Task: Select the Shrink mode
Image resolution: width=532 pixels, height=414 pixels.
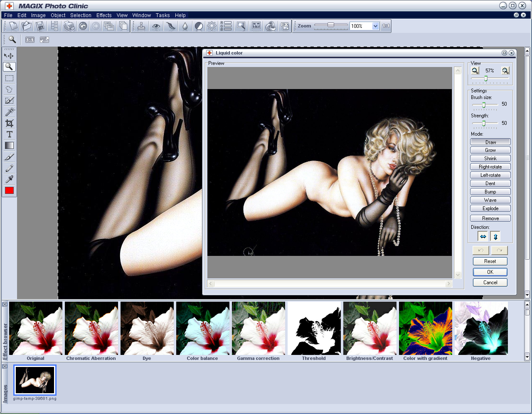Action: [x=490, y=159]
